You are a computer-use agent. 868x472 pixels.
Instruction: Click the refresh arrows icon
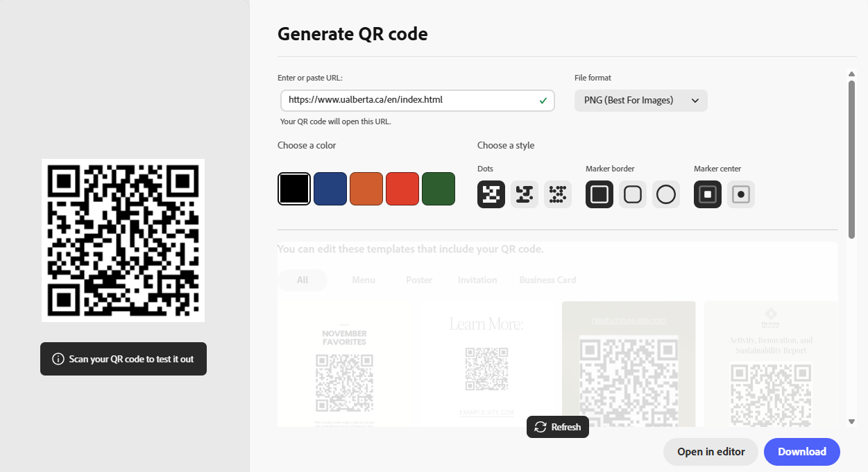pyautogui.click(x=541, y=427)
